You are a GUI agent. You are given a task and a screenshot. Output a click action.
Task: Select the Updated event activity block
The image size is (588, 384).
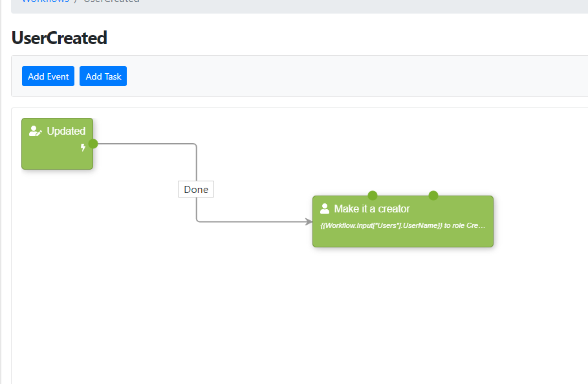pyautogui.click(x=57, y=155)
